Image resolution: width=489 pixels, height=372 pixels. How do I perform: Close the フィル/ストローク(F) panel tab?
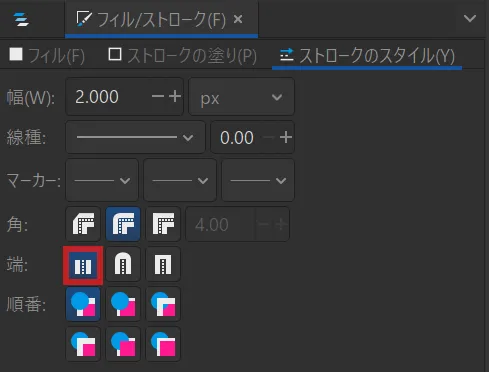click(x=238, y=19)
